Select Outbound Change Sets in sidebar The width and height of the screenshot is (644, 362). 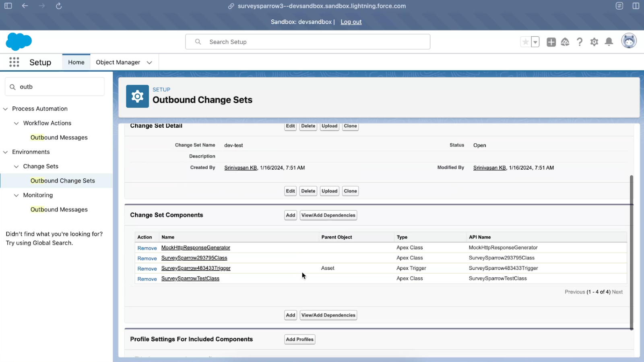[x=62, y=181]
